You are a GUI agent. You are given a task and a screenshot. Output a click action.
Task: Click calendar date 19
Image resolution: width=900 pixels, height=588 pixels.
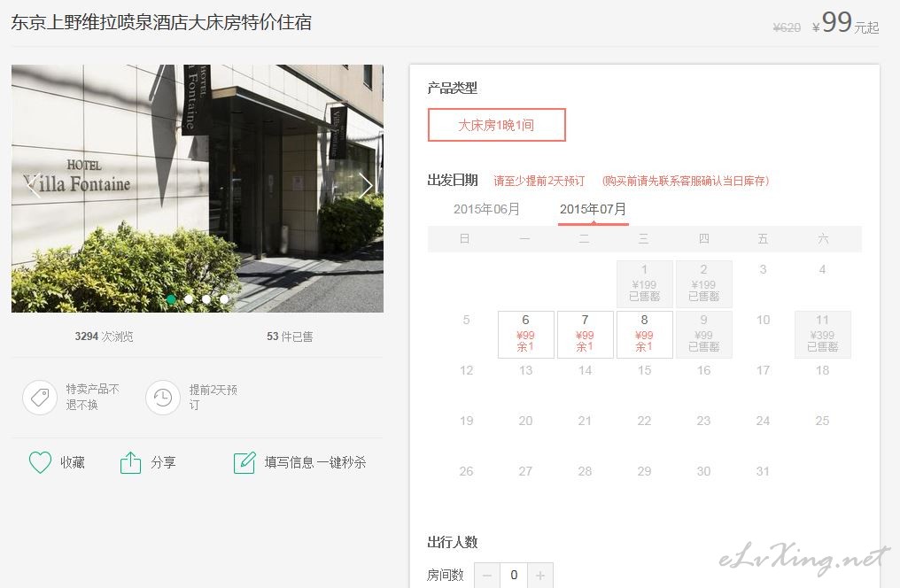467,421
